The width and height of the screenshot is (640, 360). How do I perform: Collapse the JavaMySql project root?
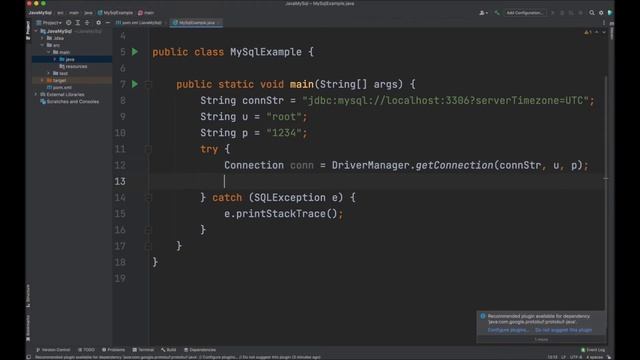click(x=36, y=31)
